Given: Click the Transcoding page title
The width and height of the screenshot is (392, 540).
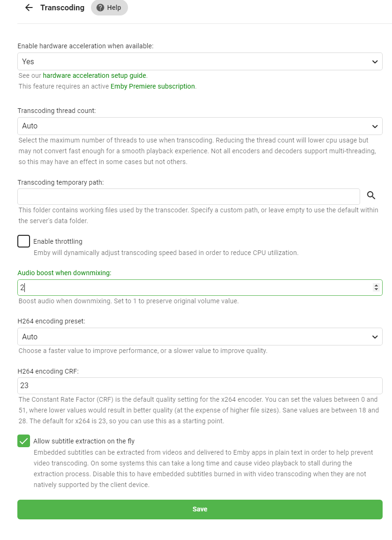Looking at the screenshot, I should [x=62, y=7].
